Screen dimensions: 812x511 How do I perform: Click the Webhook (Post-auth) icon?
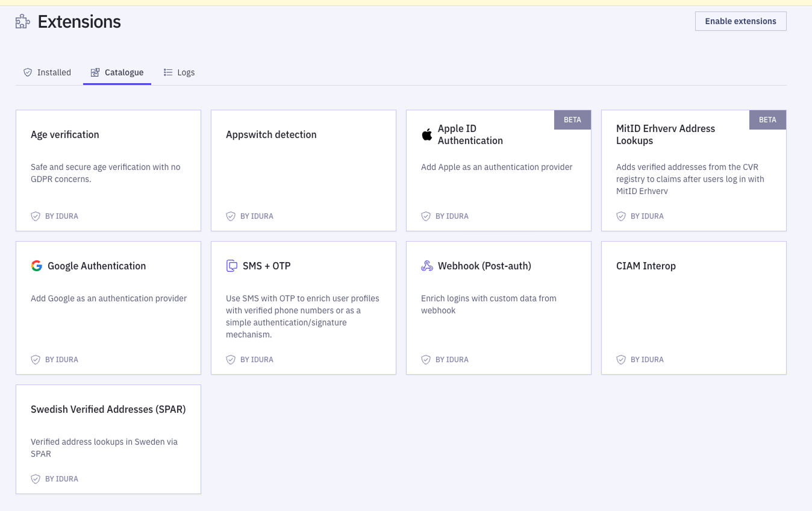428,265
